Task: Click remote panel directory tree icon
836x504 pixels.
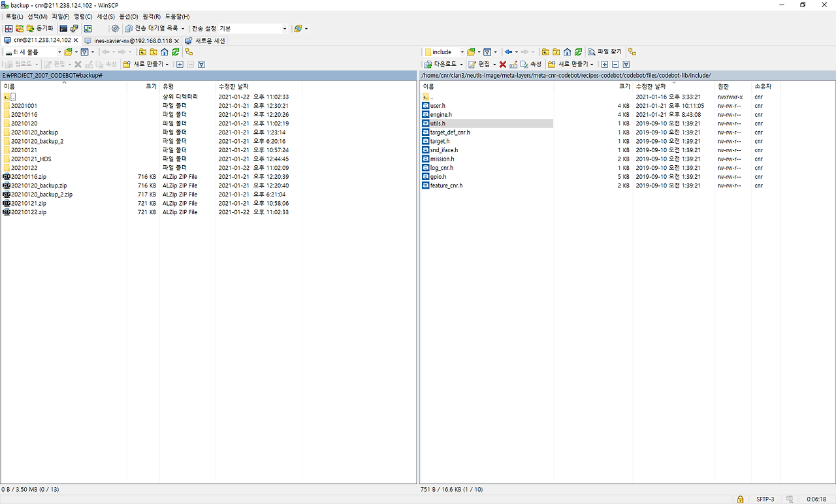Action: 632,52
